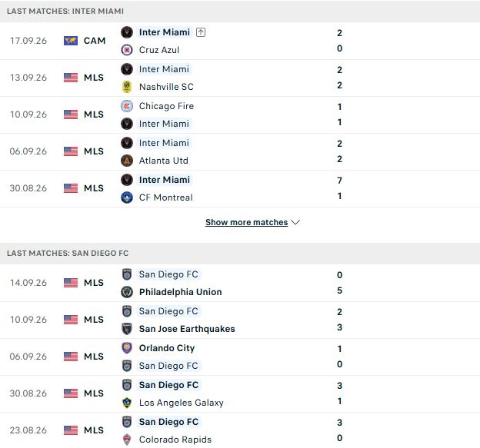Click the Philadelphia Union crest
Image resolution: width=480 pixels, height=448 pixels.
(127, 292)
